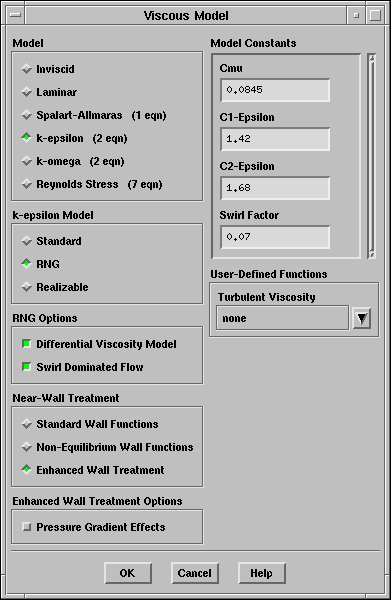Viewport: 391px width, 600px height.
Task: Switch to the k-omega (2 eqn) model
Action: 73,161
